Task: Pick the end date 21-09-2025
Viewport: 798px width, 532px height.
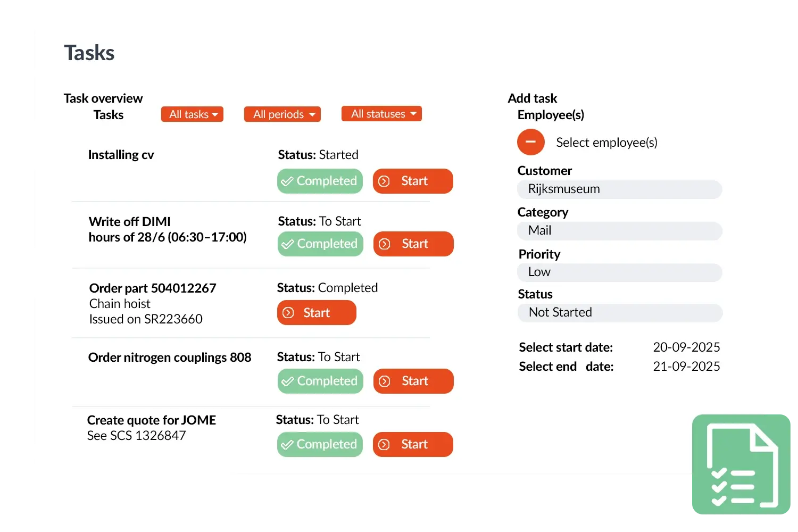Action: click(x=686, y=367)
